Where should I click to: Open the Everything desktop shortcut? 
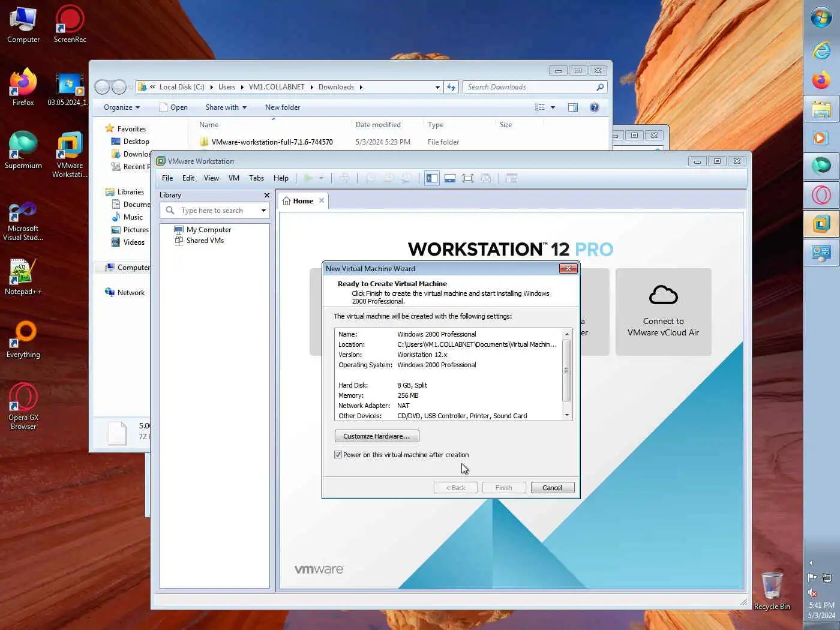[23, 340]
